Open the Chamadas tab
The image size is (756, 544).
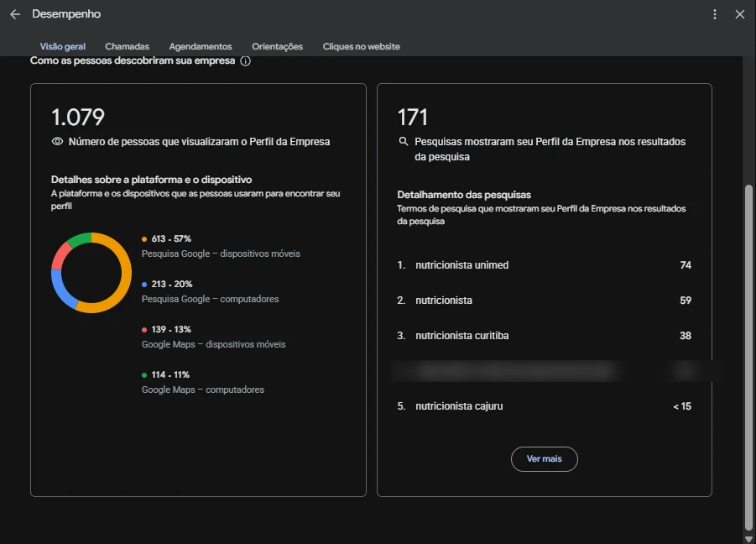pyautogui.click(x=128, y=46)
